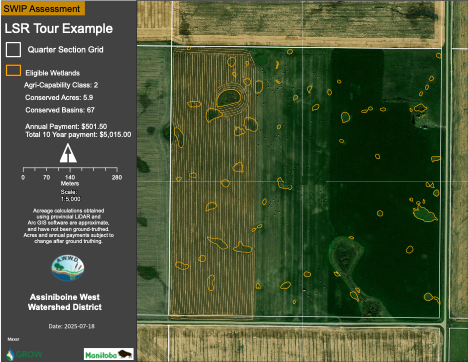468x362 pixels.
Task: Click the Quarter Section Grid legend box
Action: pos(13,49)
